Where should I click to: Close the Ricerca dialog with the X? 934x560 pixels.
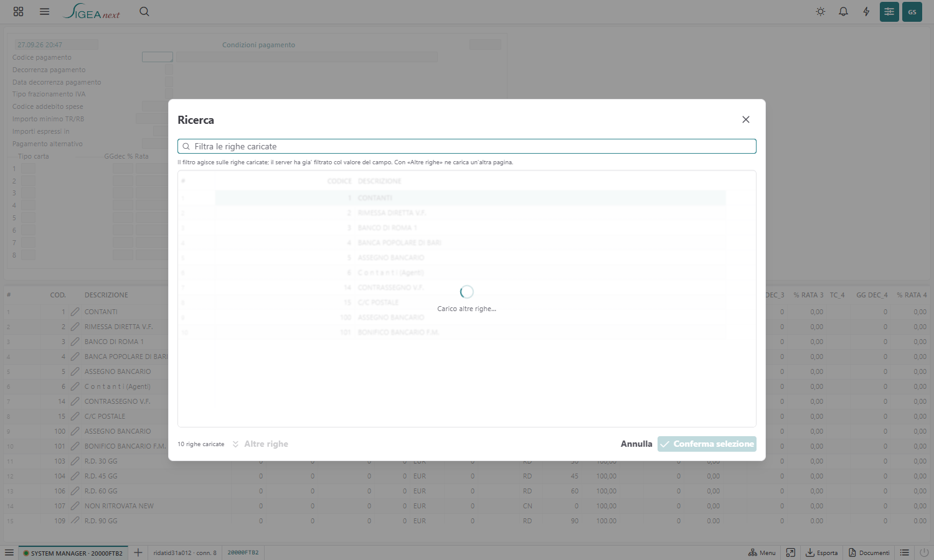tap(746, 119)
